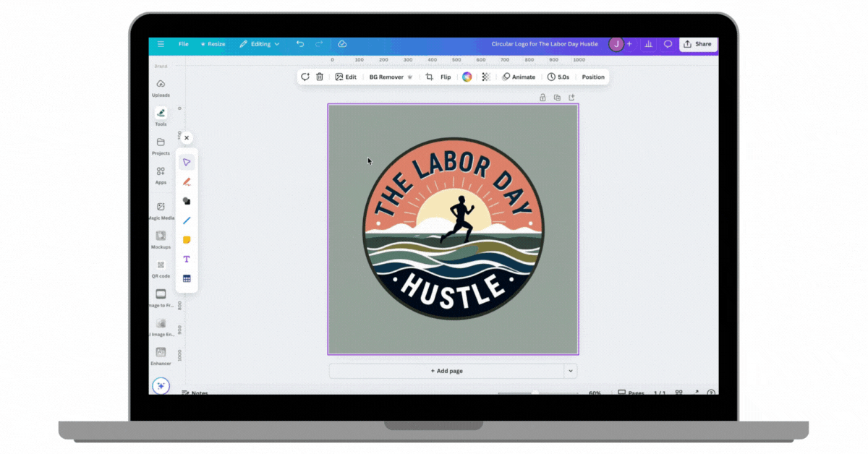The width and height of the screenshot is (868, 454).
Task: Choose the Table tool
Action: pos(187,278)
